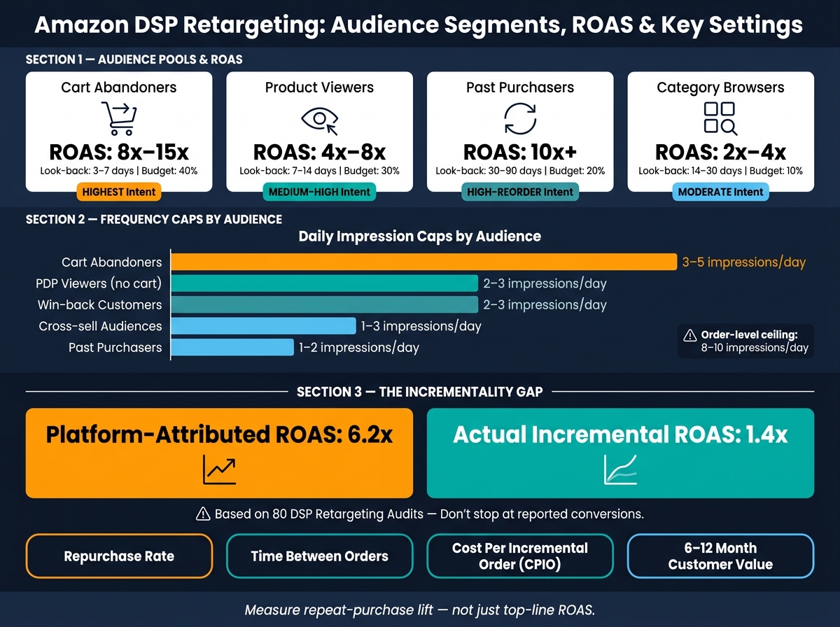
Task: Click the 1–3 impressions/day label
Action: (x=421, y=326)
